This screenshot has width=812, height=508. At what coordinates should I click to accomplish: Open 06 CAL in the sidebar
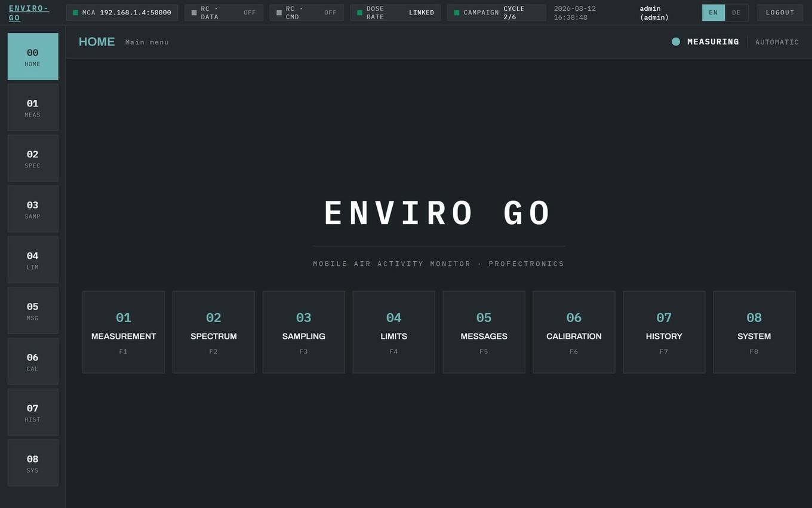(x=33, y=362)
